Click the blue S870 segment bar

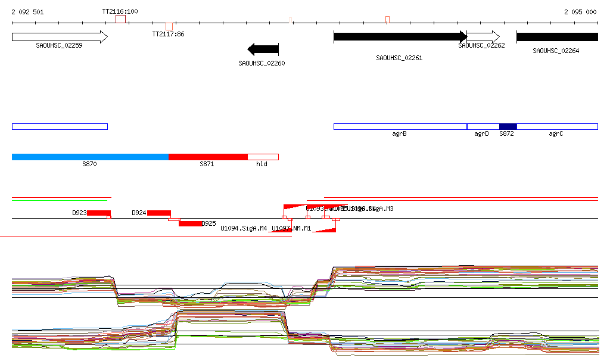[x=90, y=157]
